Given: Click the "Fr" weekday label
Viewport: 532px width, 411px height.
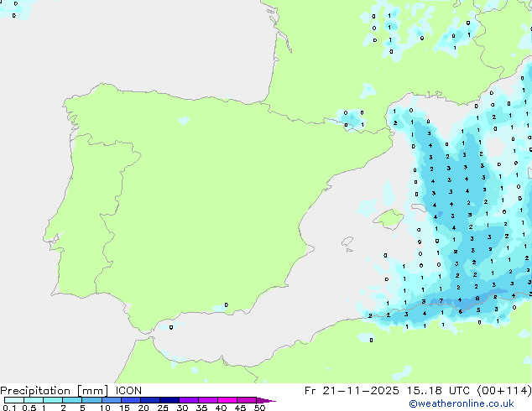Looking at the screenshot, I should point(310,391).
